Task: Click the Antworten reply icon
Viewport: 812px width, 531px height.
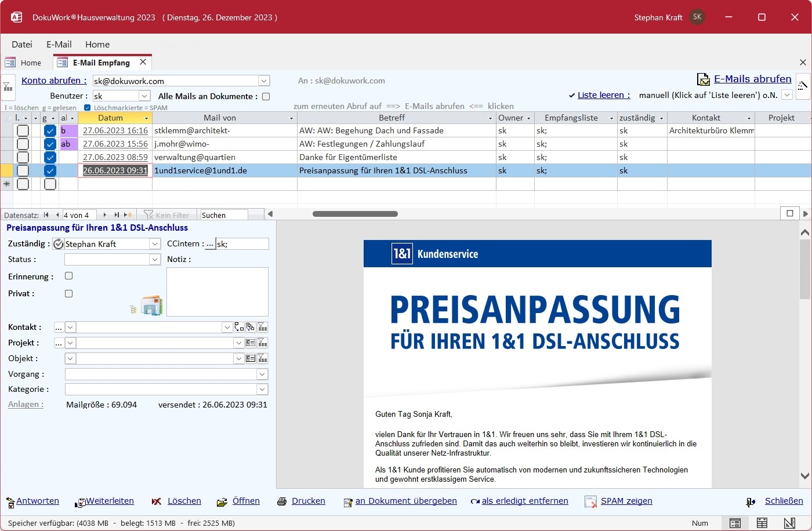Action: pos(10,502)
